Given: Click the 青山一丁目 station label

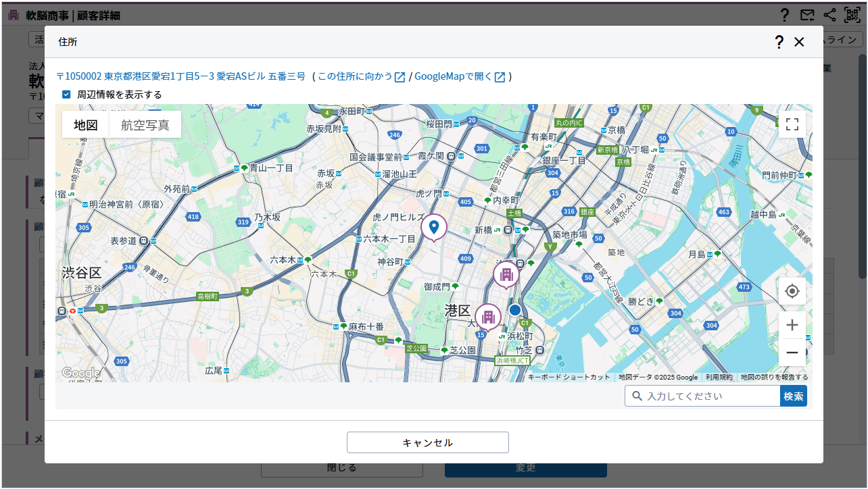Looking at the screenshot, I should coord(271,168).
